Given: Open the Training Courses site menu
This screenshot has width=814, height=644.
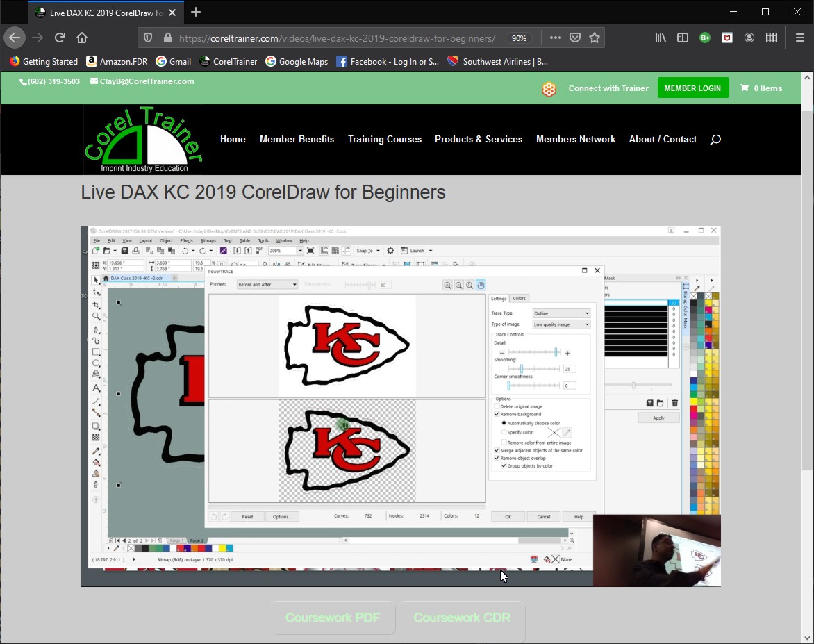Looking at the screenshot, I should (x=385, y=139).
